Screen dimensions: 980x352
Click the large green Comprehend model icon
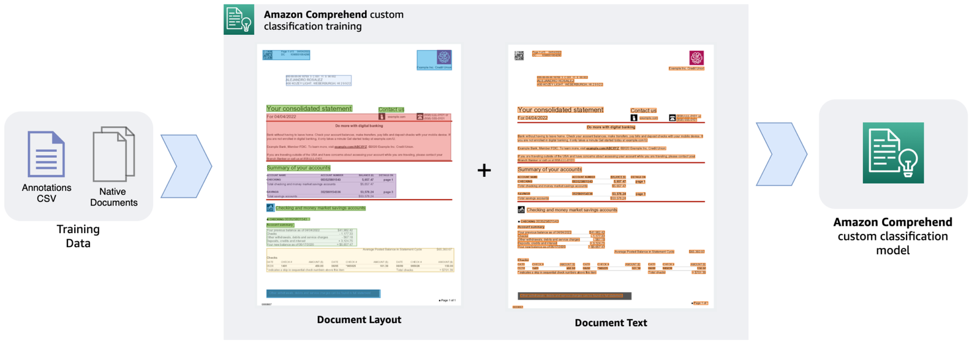(x=893, y=153)
